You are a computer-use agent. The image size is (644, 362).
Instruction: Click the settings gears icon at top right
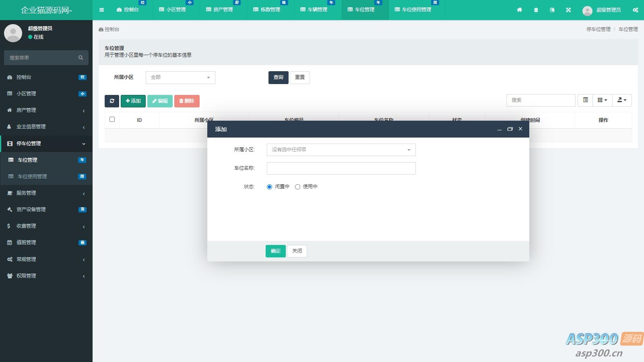(635, 10)
